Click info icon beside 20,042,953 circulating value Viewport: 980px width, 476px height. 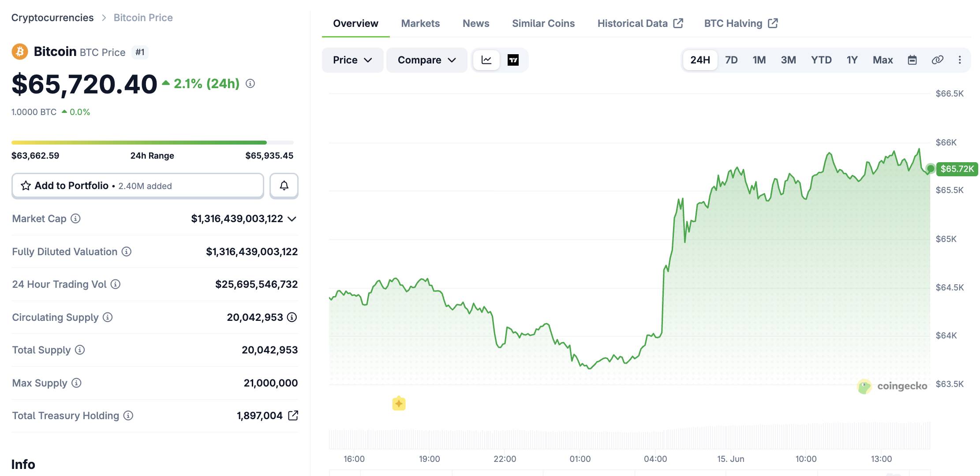[292, 317]
